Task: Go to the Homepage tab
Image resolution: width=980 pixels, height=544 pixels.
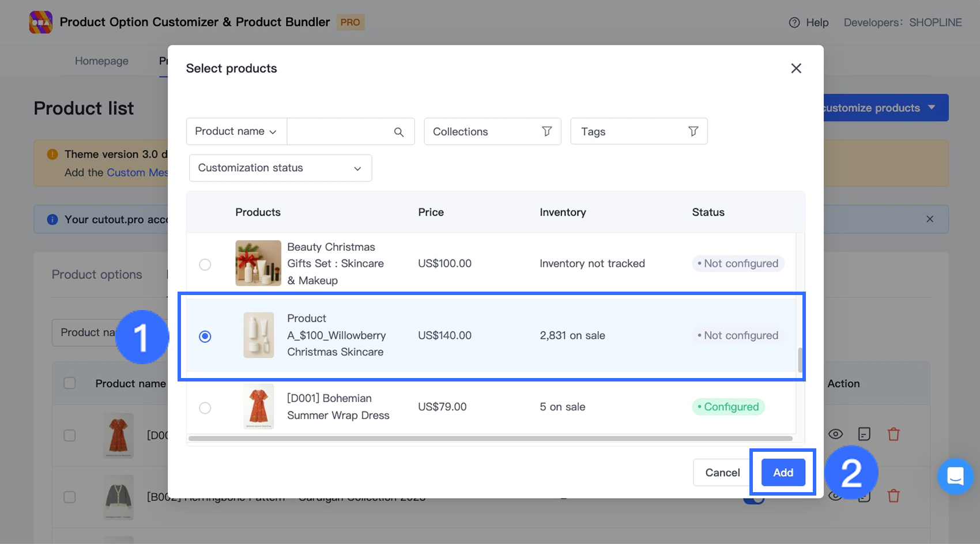Action: click(x=101, y=61)
